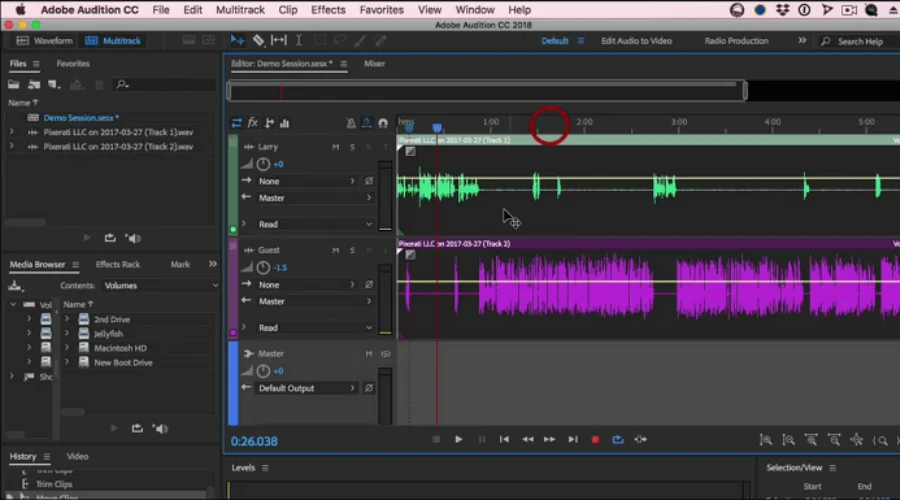Open Guest automation mode dropdown Read
Screen dimensions: 900x500
pos(315,328)
